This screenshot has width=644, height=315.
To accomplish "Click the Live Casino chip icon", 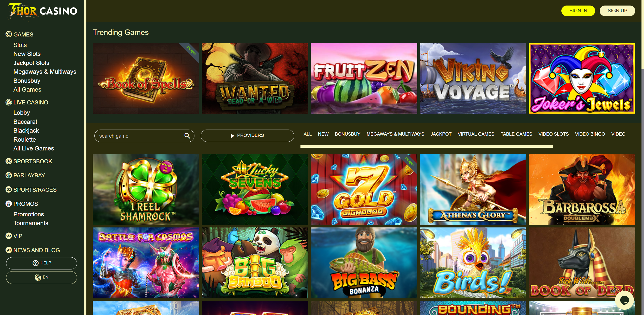I will 9,102.
